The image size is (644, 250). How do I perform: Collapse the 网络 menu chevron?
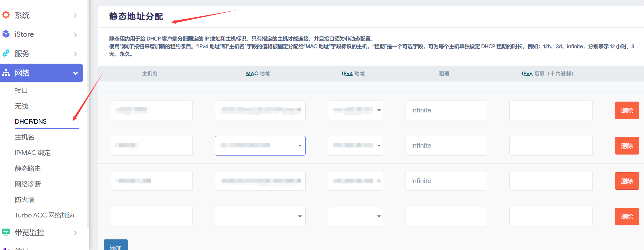point(76,73)
